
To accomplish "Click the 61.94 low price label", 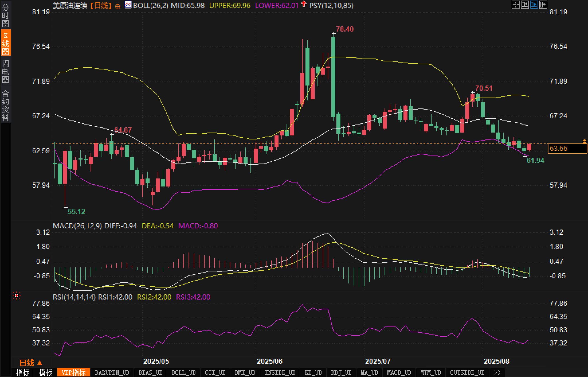I will click(535, 160).
